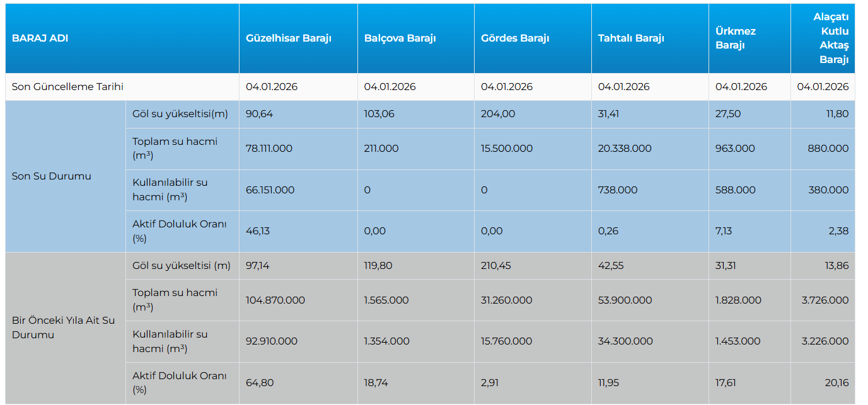Click the Son Güncelleme Tarihi row label
Screen dimensions: 868x405
click(67, 87)
